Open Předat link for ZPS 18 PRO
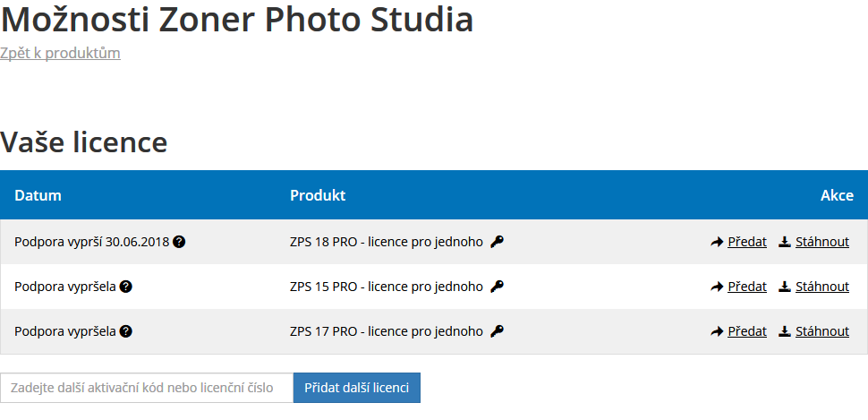 [x=747, y=242]
